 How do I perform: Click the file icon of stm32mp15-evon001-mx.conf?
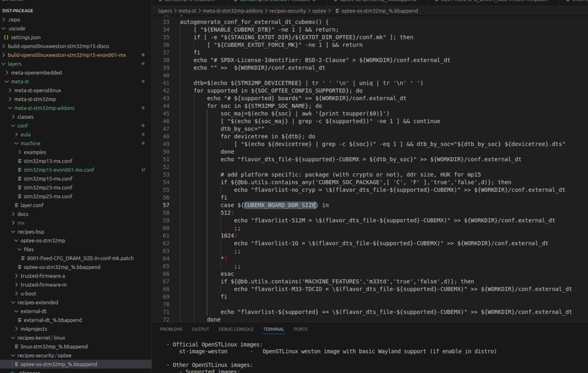pos(20,170)
